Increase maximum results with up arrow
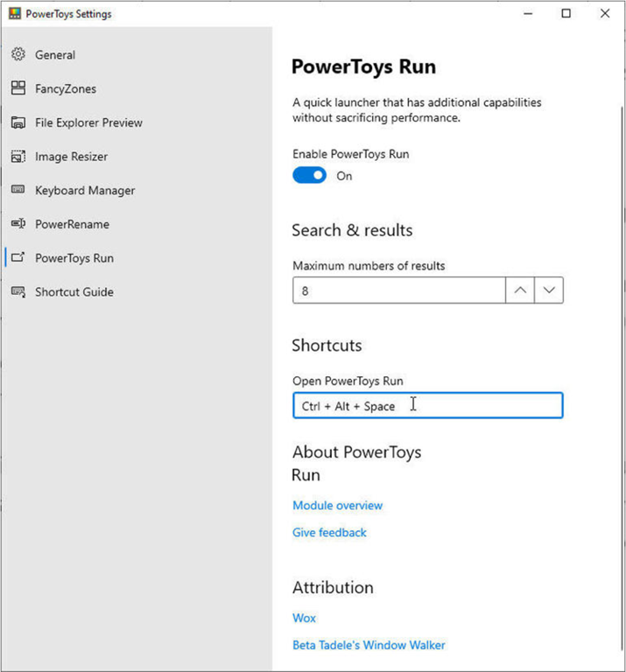Image resolution: width=626 pixels, height=672 pixels. (x=520, y=290)
